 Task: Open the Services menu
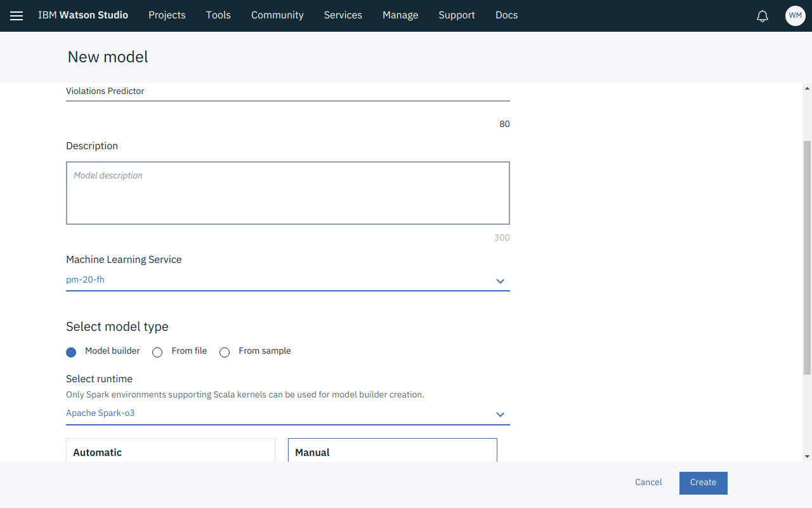343,15
